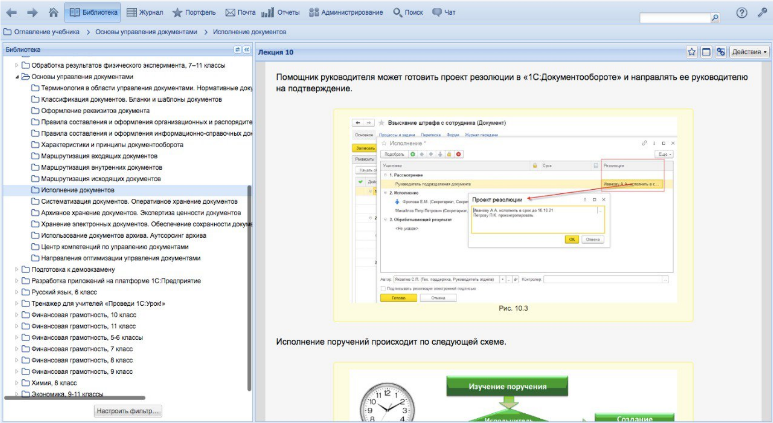Image resolution: width=773 pixels, height=423 pixels.
Task: Expand Финансовая грамотность, 11 класс folder
Action: (x=16, y=326)
